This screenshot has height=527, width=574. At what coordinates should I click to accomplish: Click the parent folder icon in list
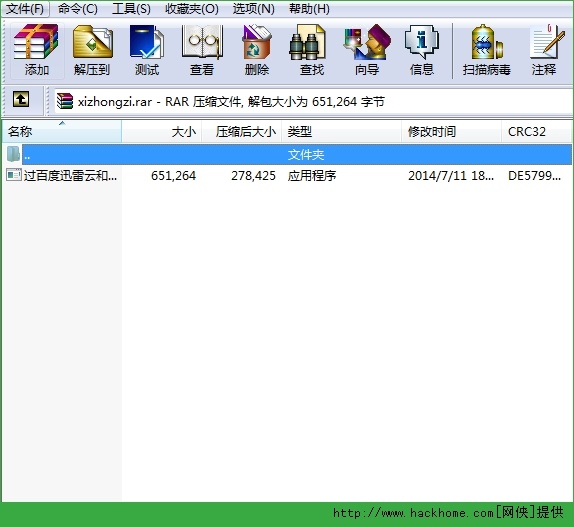tap(14, 154)
